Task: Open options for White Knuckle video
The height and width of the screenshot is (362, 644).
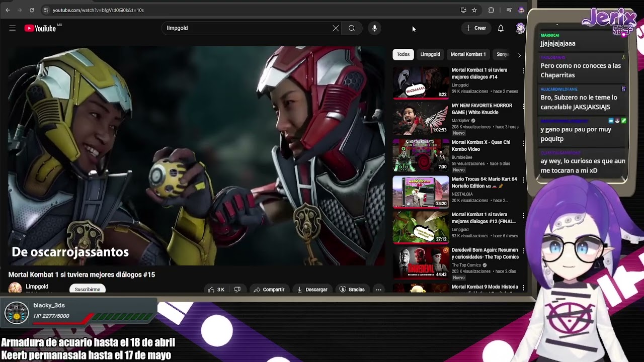Action: pyautogui.click(x=524, y=107)
